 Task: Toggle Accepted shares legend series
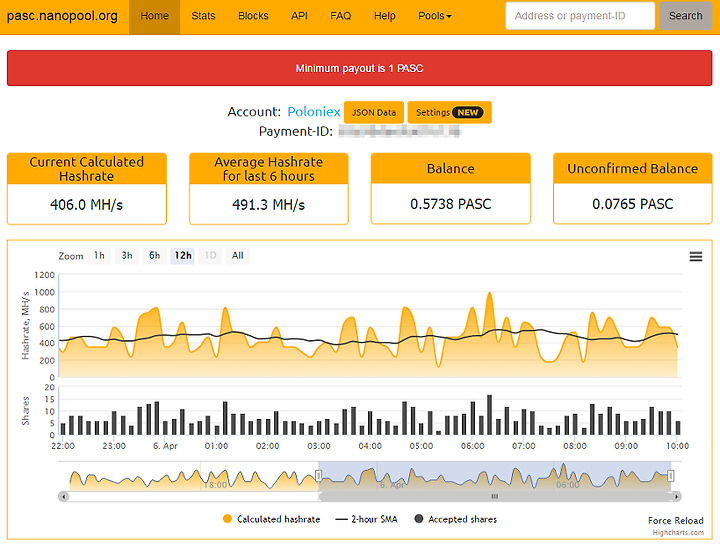pyautogui.click(x=456, y=519)
